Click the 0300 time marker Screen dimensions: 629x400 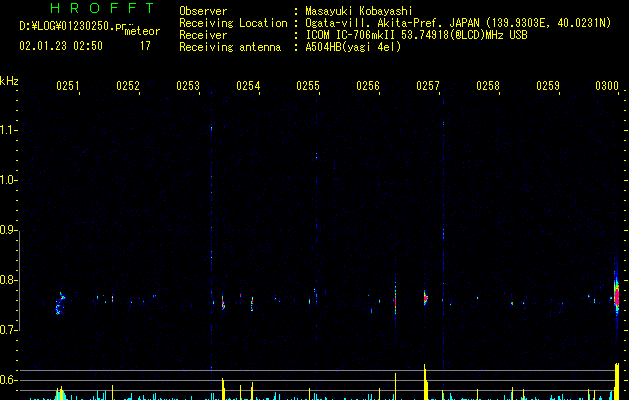607,86
